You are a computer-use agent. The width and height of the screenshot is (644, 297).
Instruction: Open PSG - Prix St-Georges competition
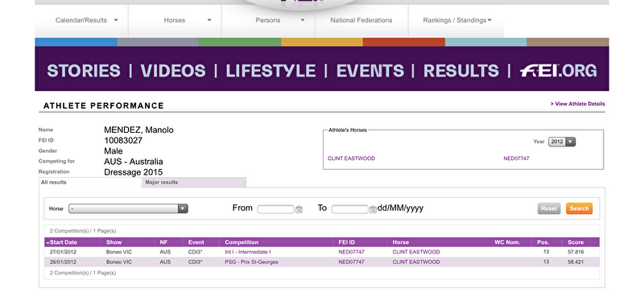(x=251, y=262)
